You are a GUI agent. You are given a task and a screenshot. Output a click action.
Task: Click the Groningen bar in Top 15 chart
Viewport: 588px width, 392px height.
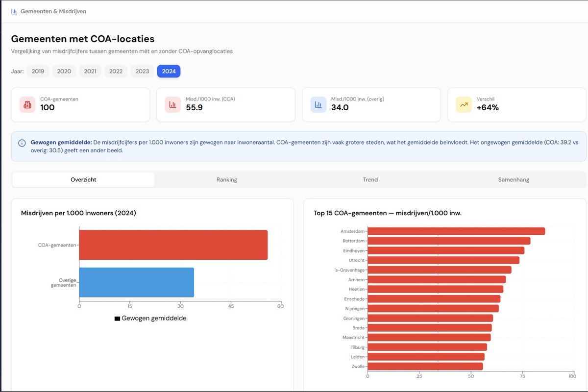point(430,318)
